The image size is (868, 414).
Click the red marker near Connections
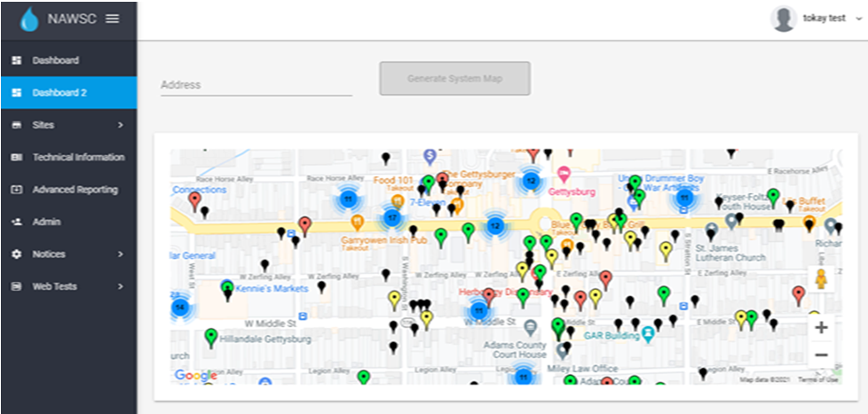point(194,202)
